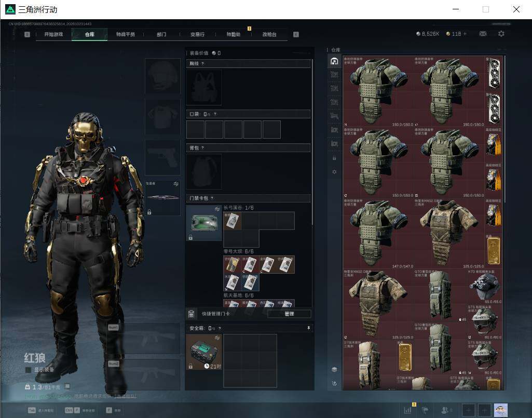Open the 交易行 tab
The image size is (532, 418).
click(197, 34)
